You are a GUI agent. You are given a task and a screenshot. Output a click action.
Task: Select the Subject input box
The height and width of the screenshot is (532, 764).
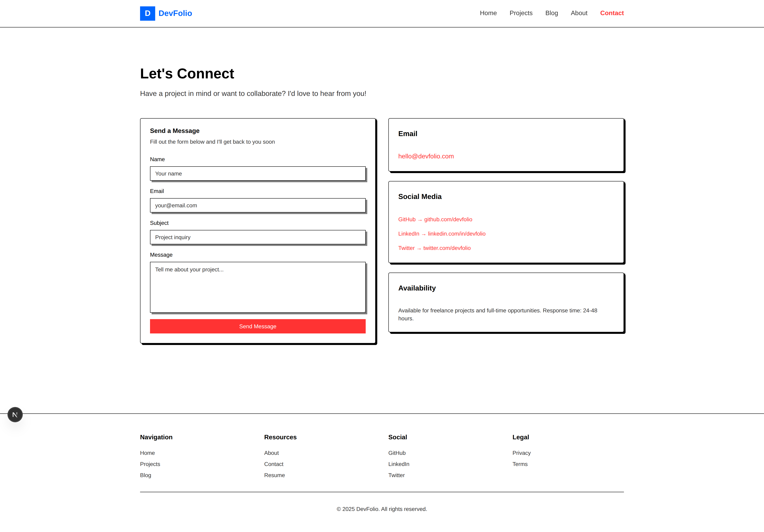pyautogui.click(x=257, y=237)
